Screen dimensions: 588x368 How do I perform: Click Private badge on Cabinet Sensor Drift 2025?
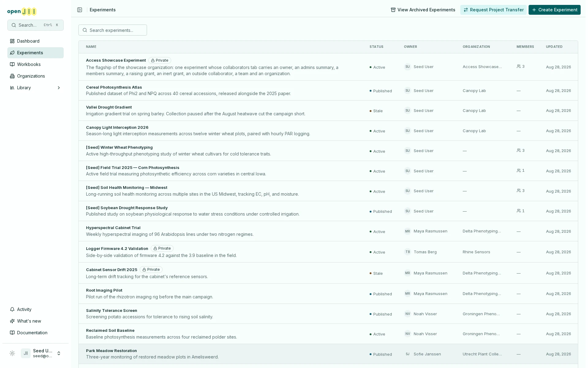tap(151, 270)
